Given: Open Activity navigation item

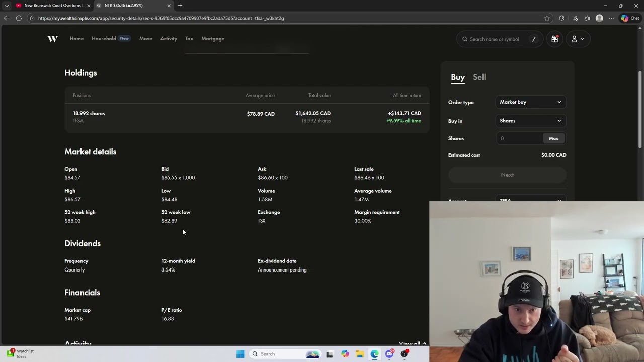Looking at the screenshot, I should pos(169,38).
